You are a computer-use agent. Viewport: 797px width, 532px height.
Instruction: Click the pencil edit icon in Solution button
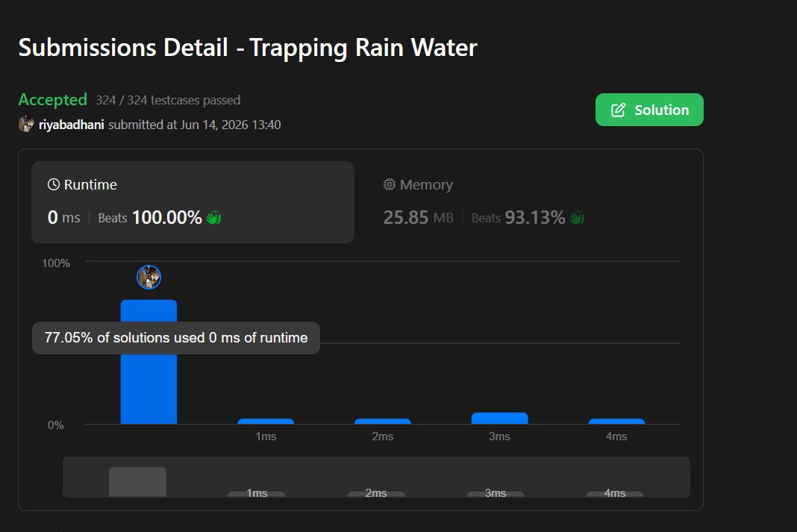pos(618,110)
